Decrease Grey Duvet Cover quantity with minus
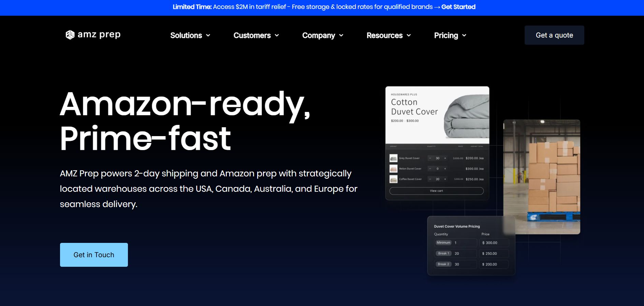 coord(430,158)
